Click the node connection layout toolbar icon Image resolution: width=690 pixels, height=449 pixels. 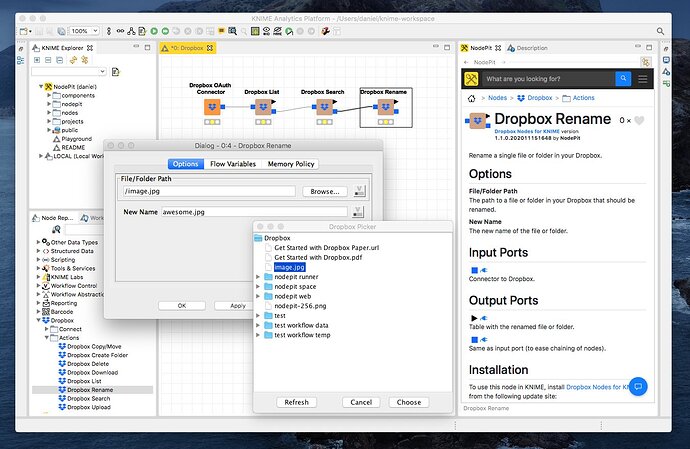[x=131, y=31]
